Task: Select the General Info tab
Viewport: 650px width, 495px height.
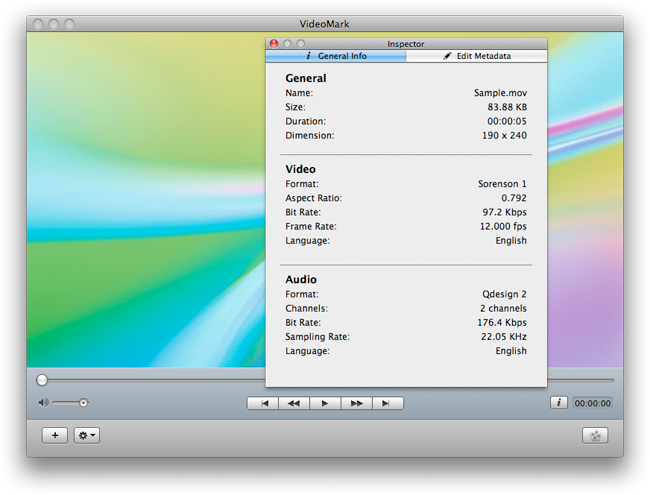Action: [x=336, y=57]
